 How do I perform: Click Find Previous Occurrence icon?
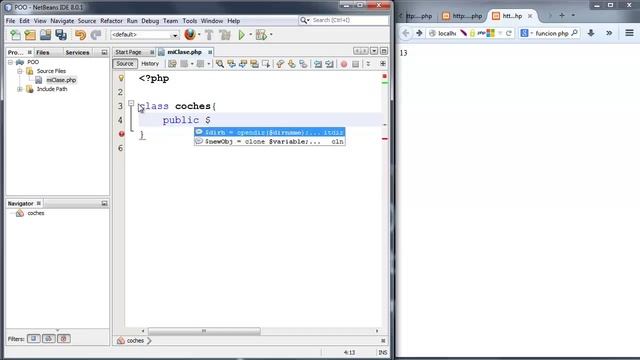[231, 64]
